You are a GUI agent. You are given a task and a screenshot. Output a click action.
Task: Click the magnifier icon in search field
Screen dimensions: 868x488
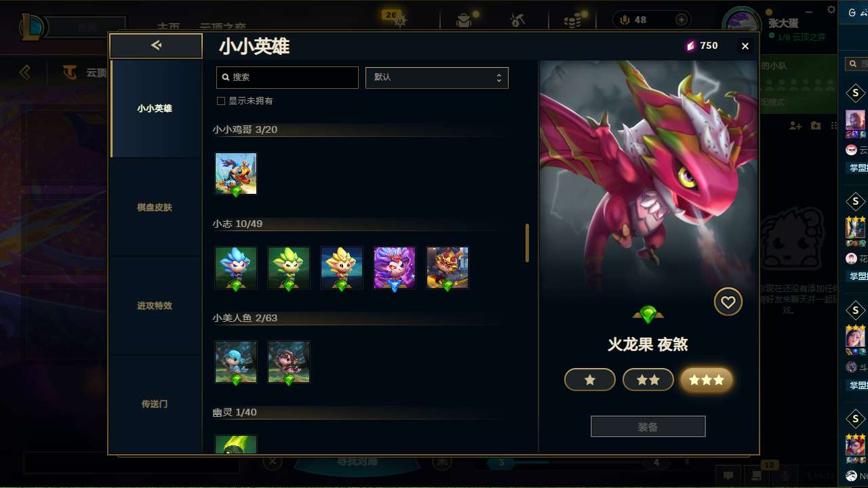(x=225, y=77)
